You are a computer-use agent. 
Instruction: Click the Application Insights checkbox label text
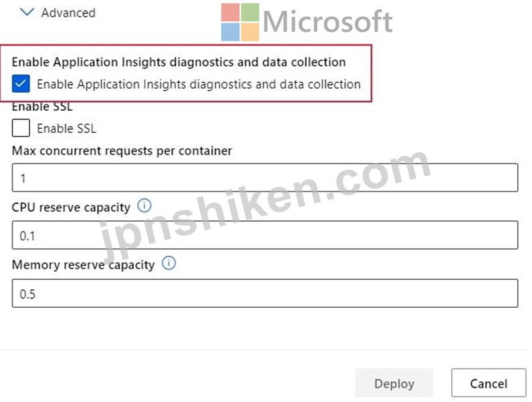point(198,84)
